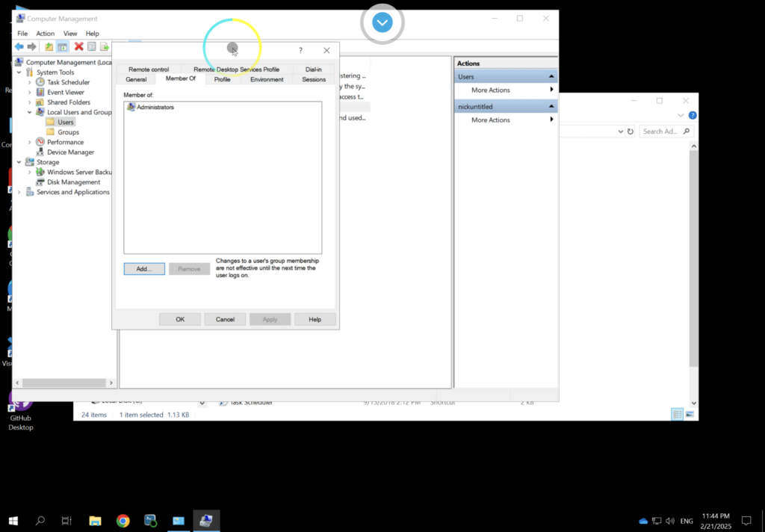The height and width of the screenshot is (532, 765).
Task: Click the red Delete toolbar icon
Action: tap(78, 46)
